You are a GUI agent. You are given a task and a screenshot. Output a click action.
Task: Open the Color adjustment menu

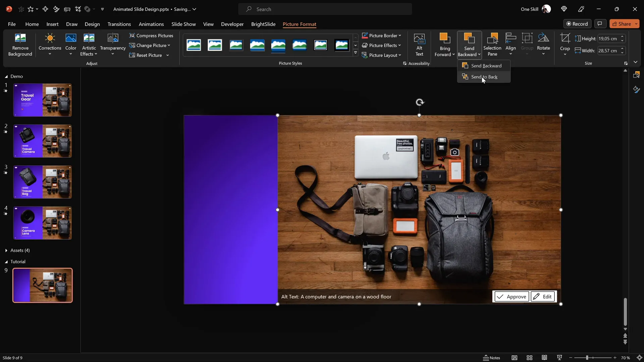tap(71, 44)
